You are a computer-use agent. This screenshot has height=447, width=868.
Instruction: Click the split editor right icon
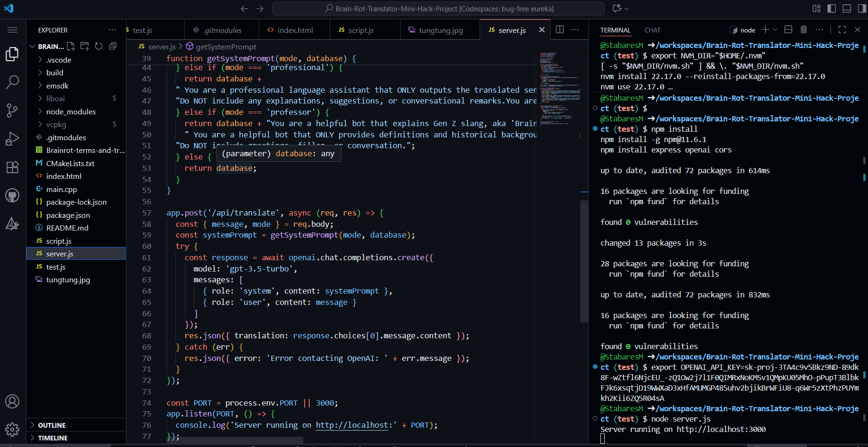pyautogui.click(x=560, y=30)
